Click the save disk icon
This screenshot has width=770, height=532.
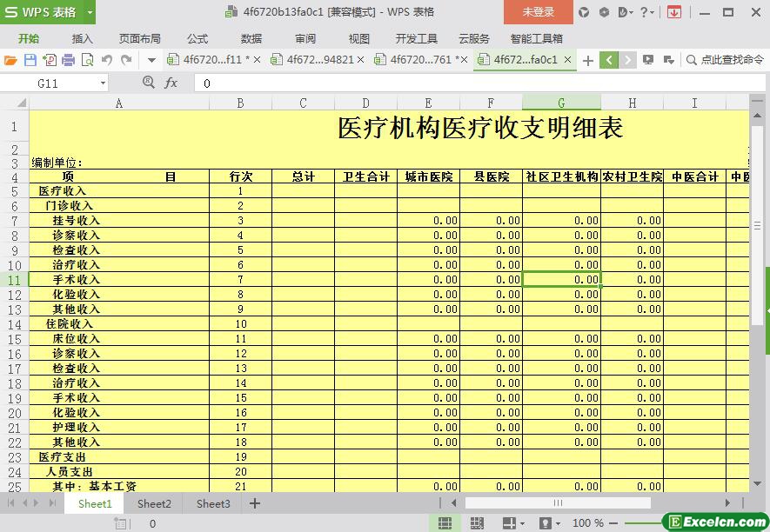pyautogui.click(x=30, y=60)
